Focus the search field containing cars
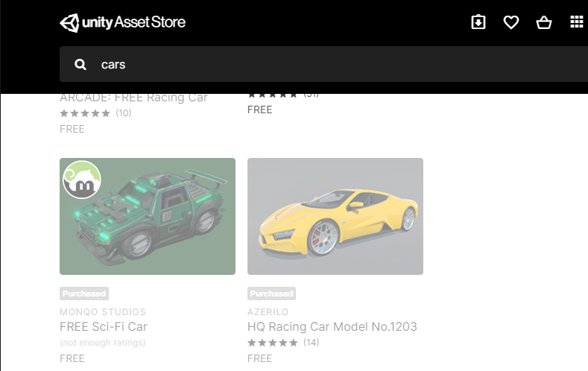This screenshot has height=371, width=588. 323,64
